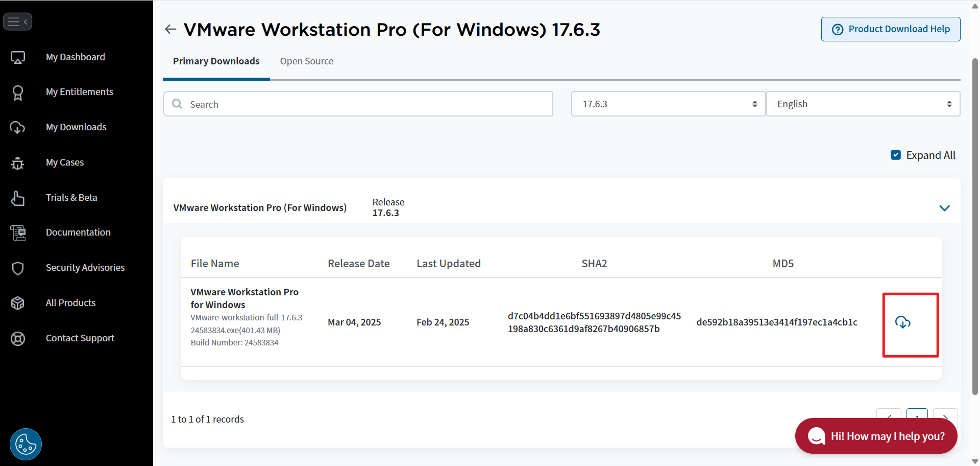This screenshot has height=466, width=980.
Task: Open the 17.6.3 version dropdown
Action: pos(669,104)
